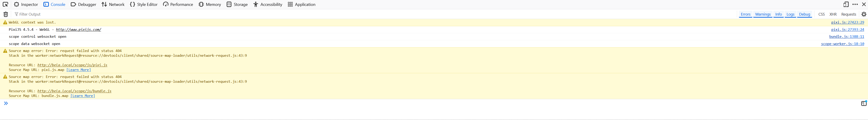The height and width of the screenshot is (120, 868).
Task: Toggle responsive design mode icon
Action: coord(846,4)
